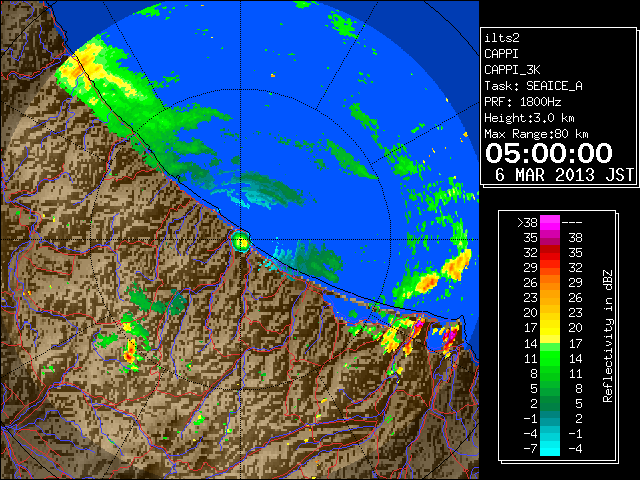Click the '>38' legend label

click(527, 222)
